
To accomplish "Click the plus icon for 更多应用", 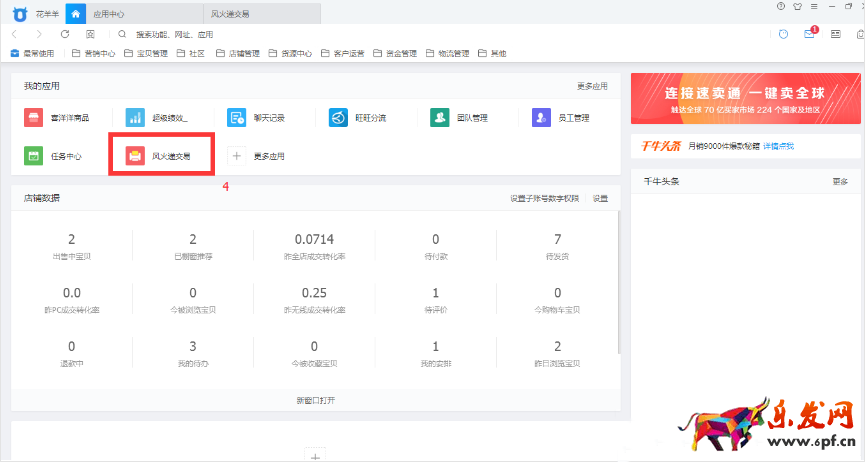I will point(236,156).
